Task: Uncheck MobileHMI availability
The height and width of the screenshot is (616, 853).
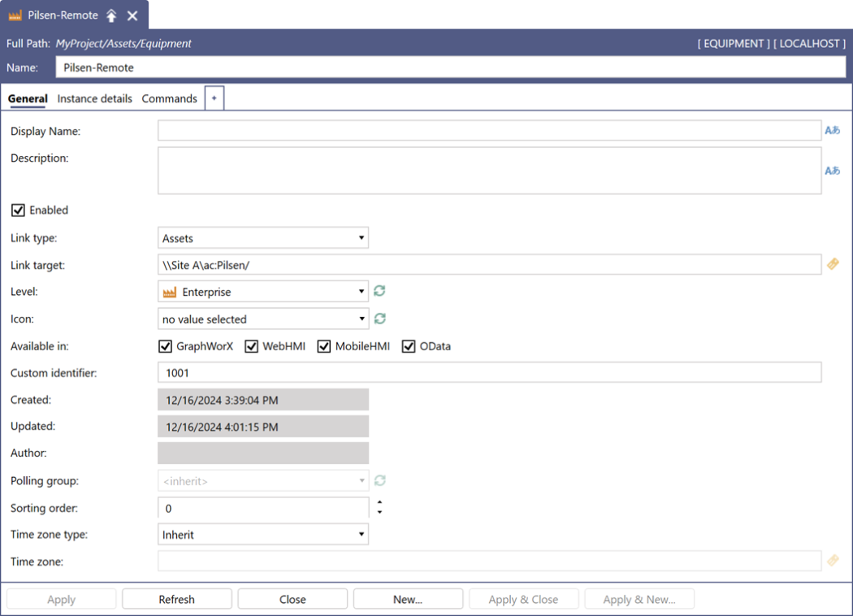Action: 324,346
